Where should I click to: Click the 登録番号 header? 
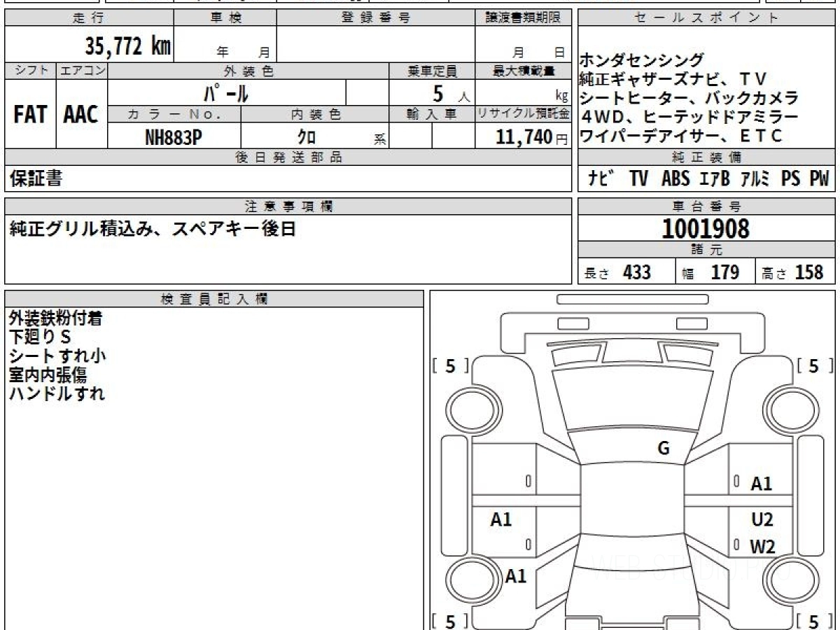point(376,18)
